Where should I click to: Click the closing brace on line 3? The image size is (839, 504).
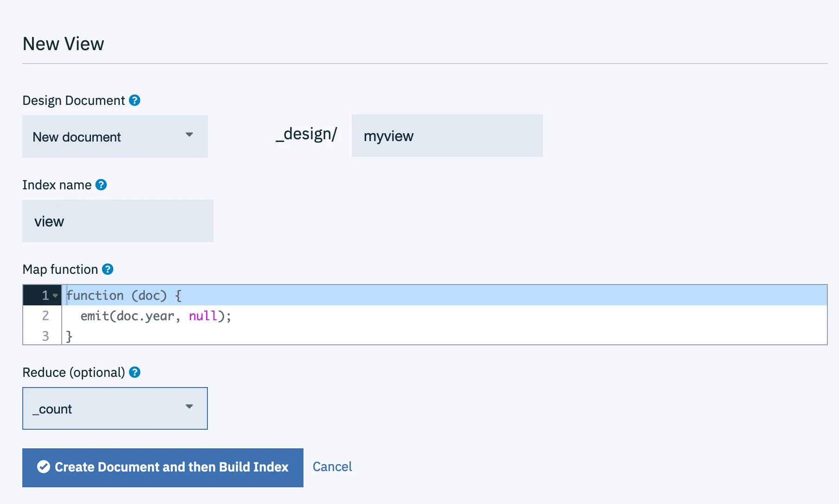coord(69,336)
